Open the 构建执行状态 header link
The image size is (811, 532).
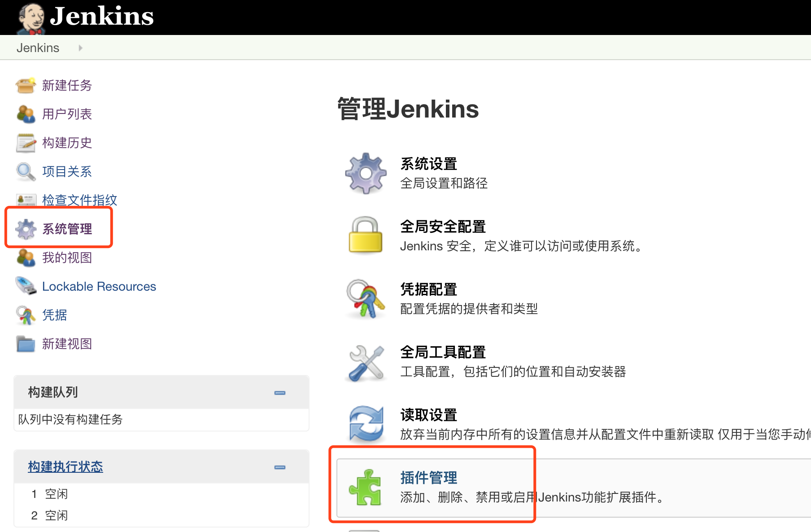click(65, 467)
